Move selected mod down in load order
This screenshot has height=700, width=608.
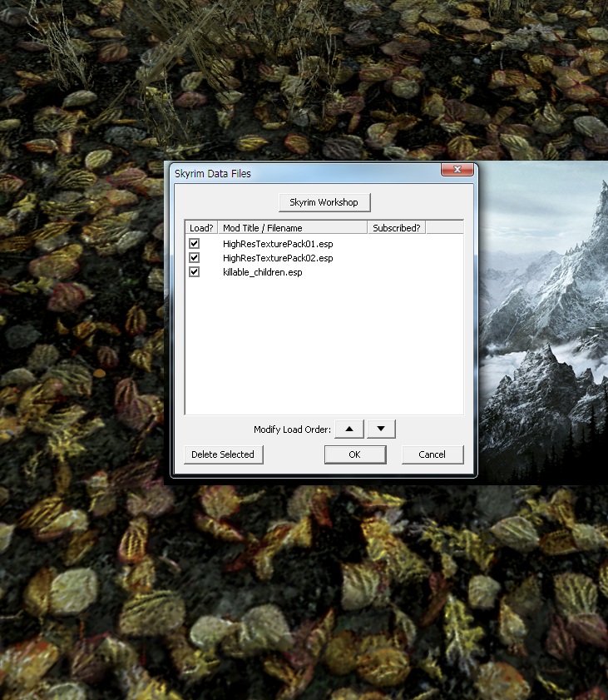[381, 429]
